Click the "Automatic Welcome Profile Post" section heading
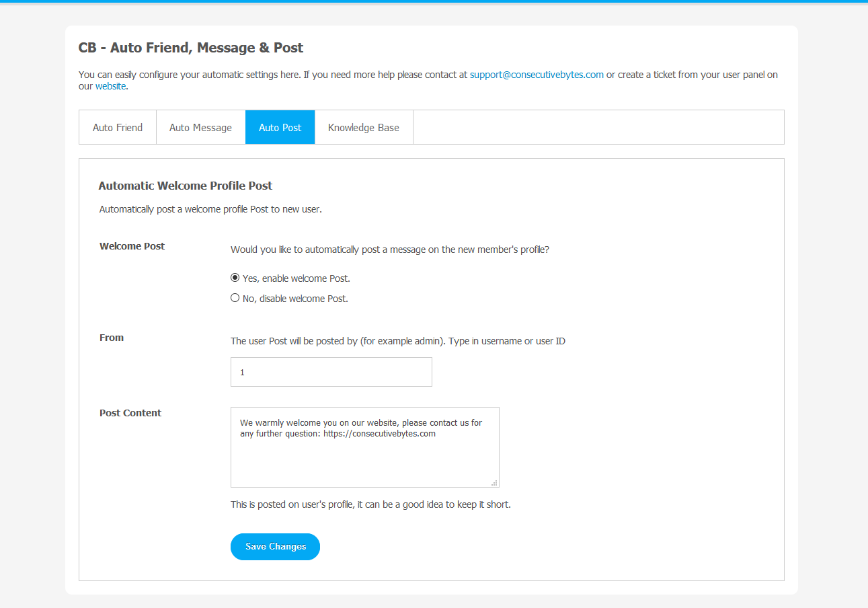868x608 pixels. click(x=185, y=186)
